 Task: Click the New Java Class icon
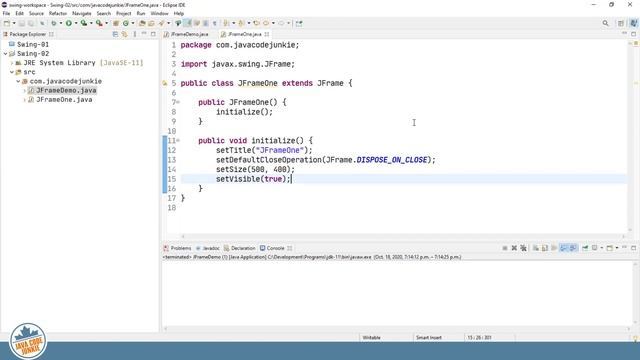(x=126, y=23)
